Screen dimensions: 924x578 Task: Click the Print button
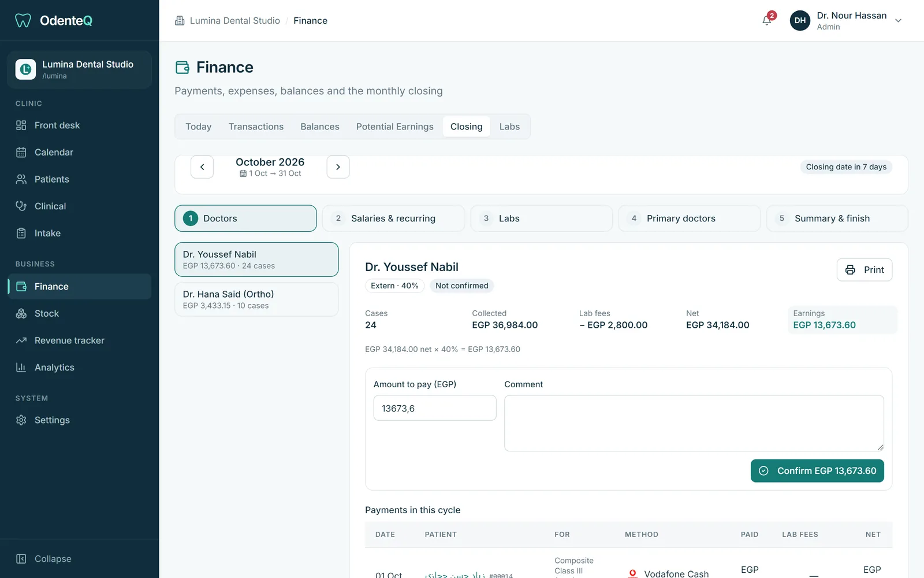(865, 270)
